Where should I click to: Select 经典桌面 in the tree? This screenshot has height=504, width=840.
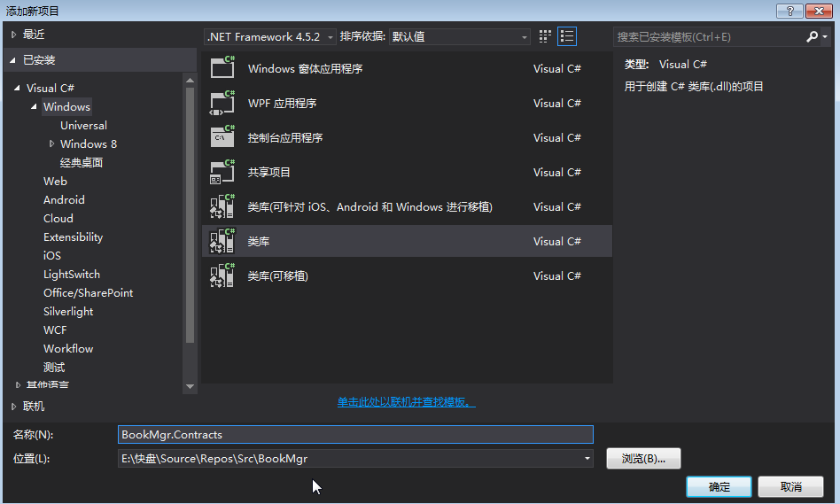coord(82,162)
